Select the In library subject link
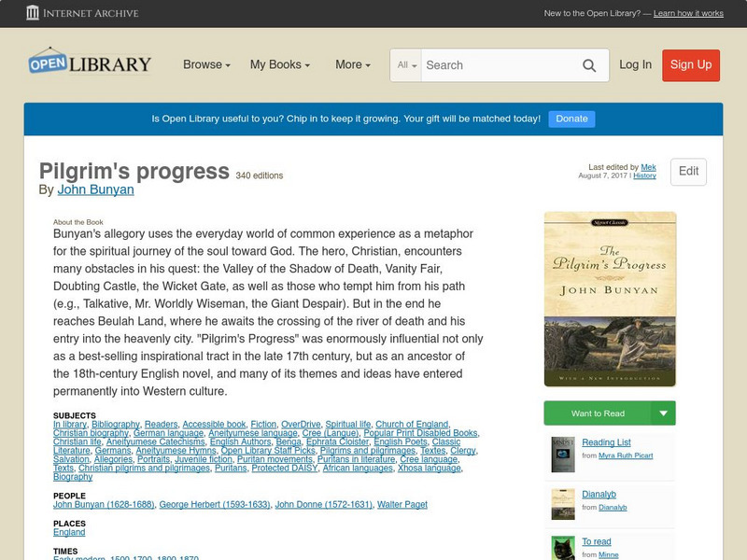 pos(70,425)
